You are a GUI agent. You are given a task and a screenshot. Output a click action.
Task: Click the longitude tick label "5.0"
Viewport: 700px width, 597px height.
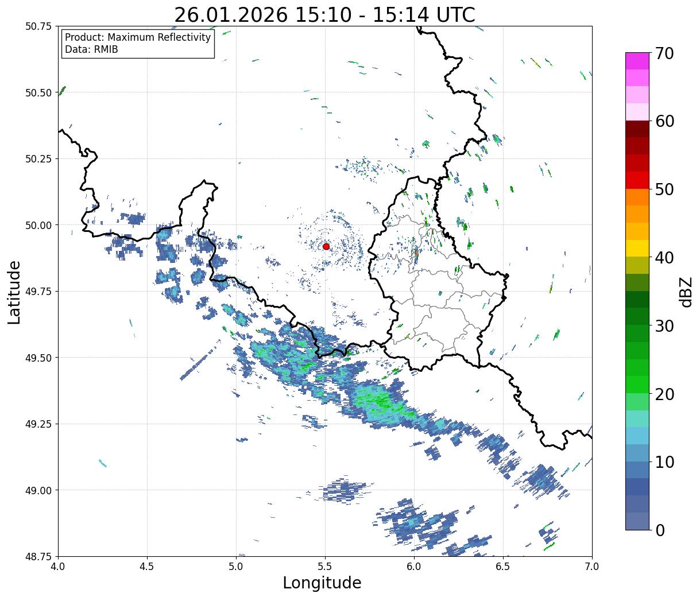click(x=236, y=567)
